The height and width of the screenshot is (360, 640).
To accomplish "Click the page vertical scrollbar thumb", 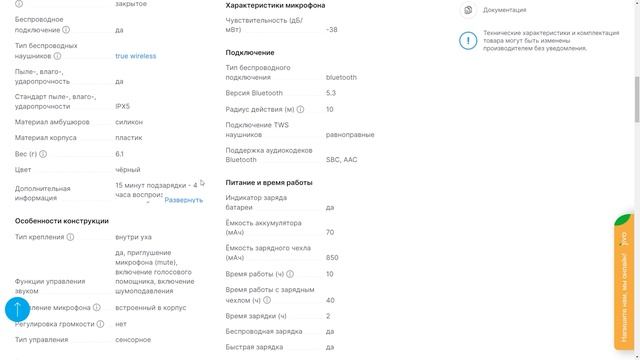I will click(x=637, y=99).
